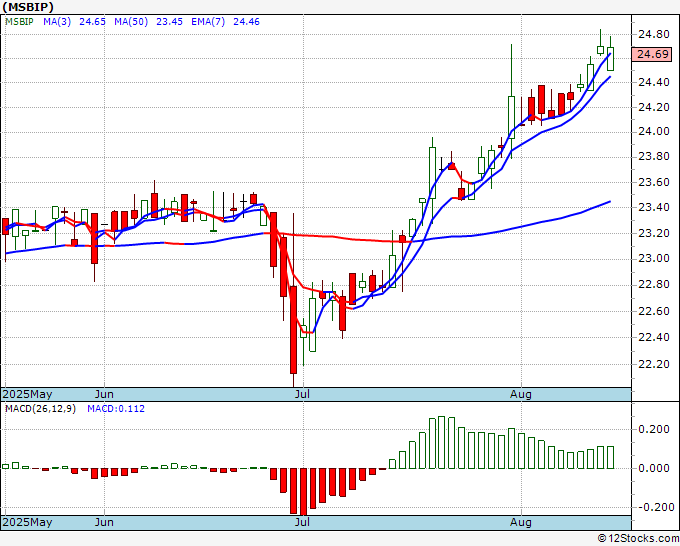Click Jun on the MACD date axis
Image resolution: width=680 pixels, height=546 pixels.
pos(104,522)
